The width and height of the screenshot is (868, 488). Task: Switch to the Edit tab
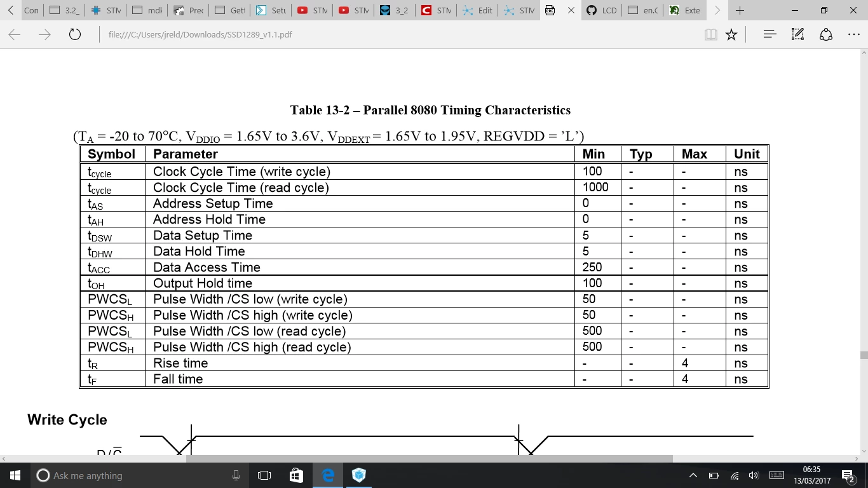tap(478, 10)
